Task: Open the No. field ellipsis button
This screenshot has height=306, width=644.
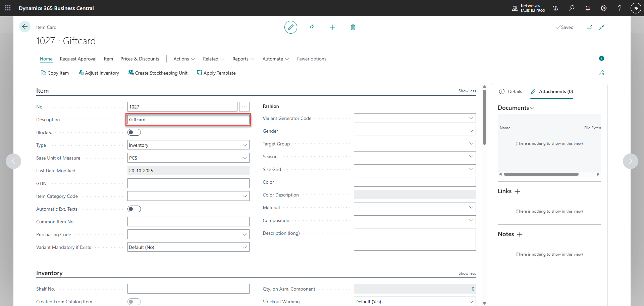Action: point(244,107)
